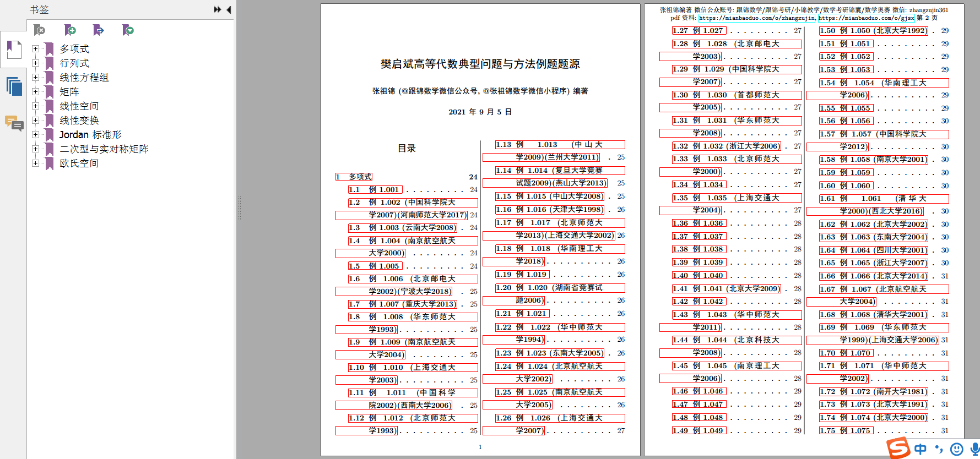Toggle the Sogou punctuation mode button
Viewport: 980px width, 459px height.
(939, 449)
